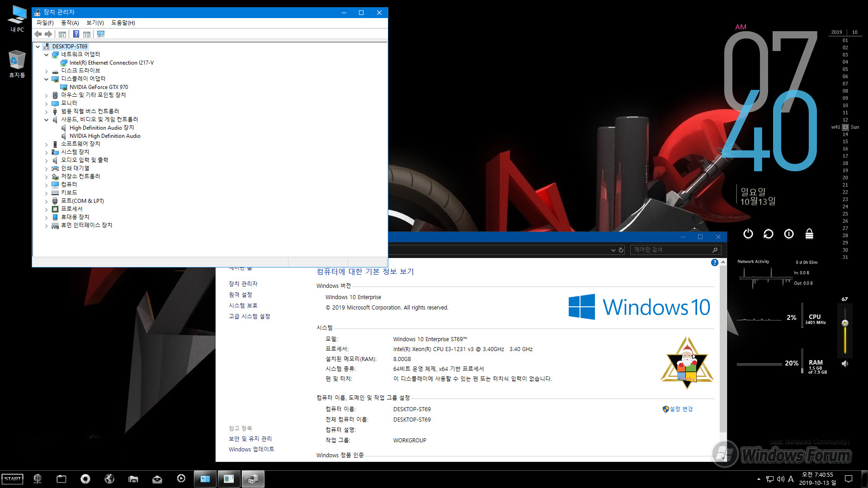Collapse 사운드, 비디오 및 게임 컨트롤러 node

point(46,120)
